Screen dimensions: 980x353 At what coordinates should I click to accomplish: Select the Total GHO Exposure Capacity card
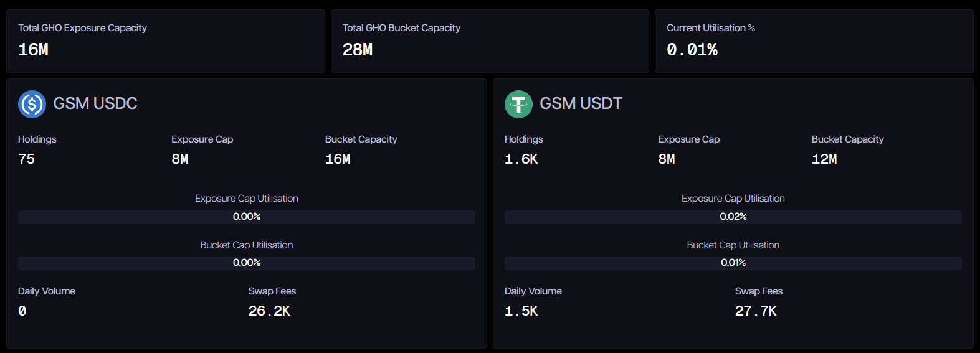[165, 41]
